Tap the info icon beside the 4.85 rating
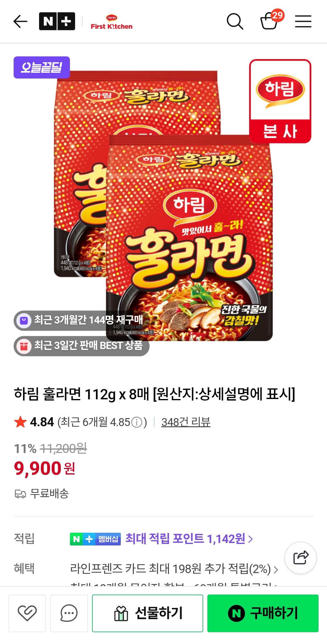 point(137,422)
